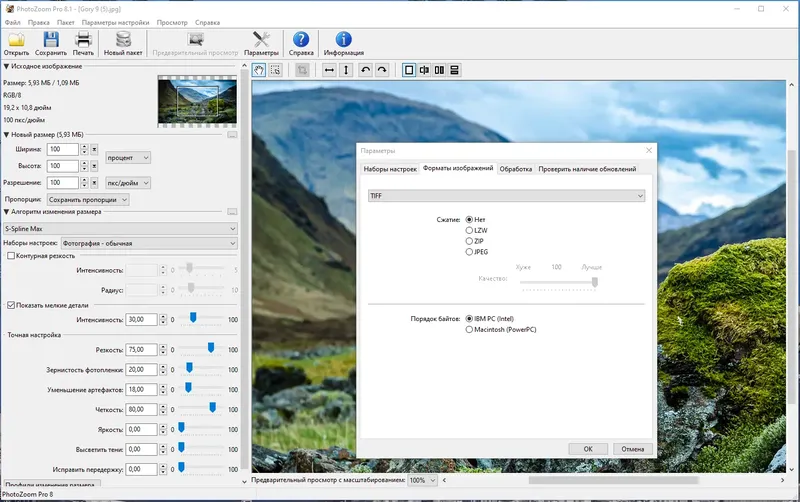The height and width of the screenshot is (502, 800).
Task: Choose Macintosh (PowerPC) byte order
Action: [470, 329]
